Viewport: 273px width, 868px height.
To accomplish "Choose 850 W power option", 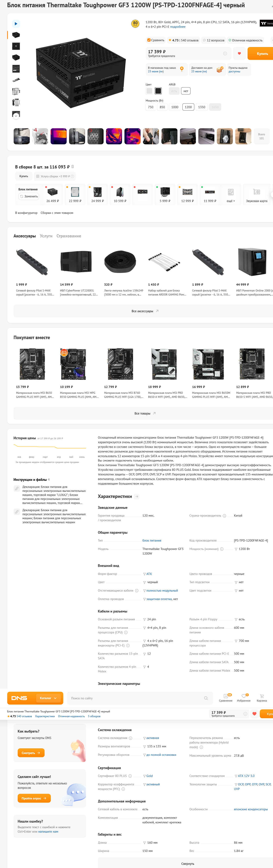I will point(162,107).
